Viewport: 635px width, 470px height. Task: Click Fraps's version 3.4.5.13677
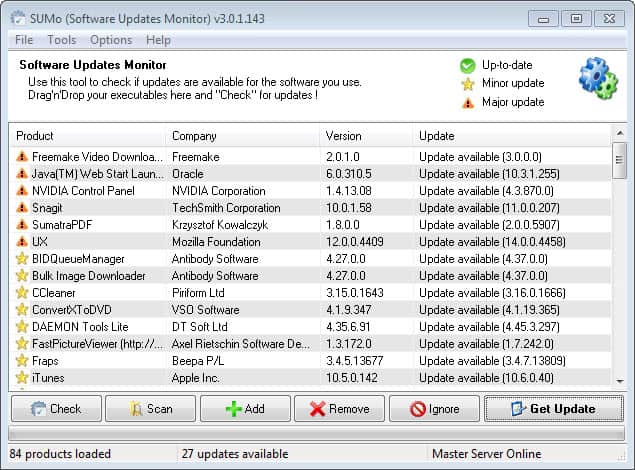[354, 361]
